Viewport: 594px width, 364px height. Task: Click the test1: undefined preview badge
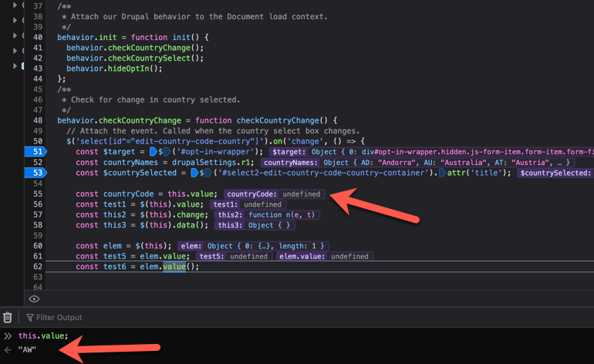(248, 204)
